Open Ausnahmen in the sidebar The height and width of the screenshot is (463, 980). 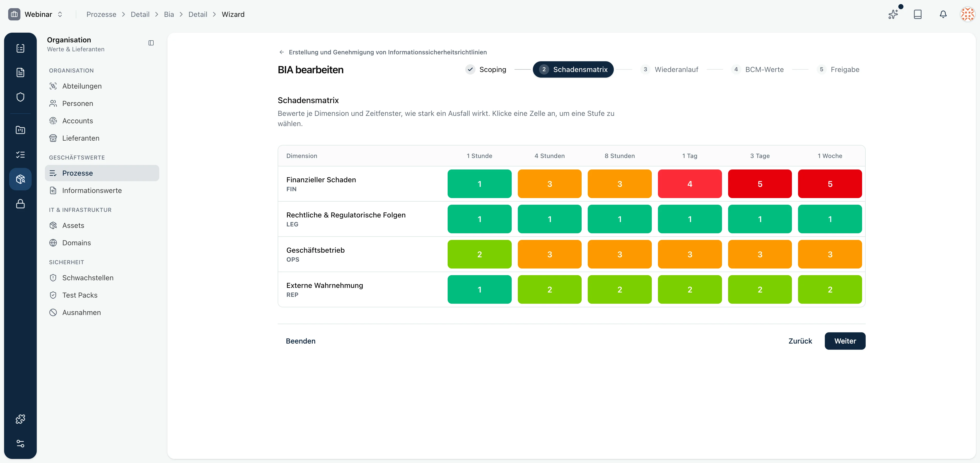click(x=102, y=313)
